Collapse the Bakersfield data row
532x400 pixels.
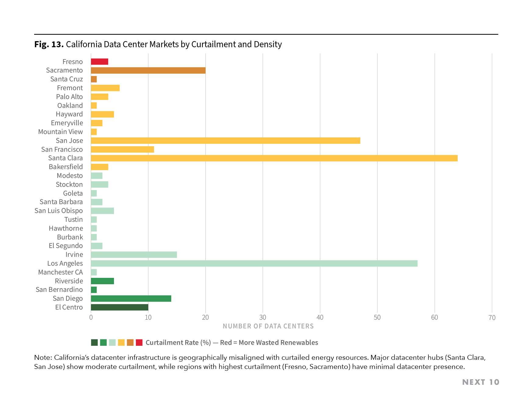tap(100, 167)
